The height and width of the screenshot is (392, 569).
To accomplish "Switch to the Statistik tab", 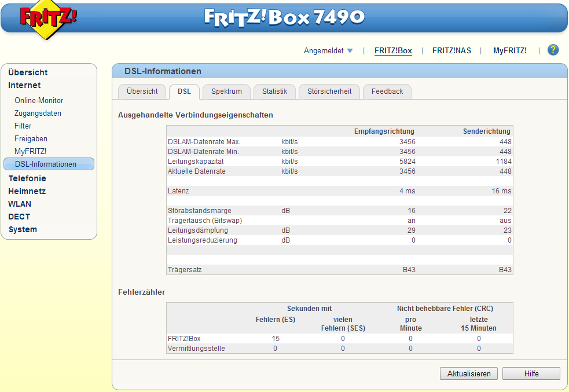I will 275,91.
